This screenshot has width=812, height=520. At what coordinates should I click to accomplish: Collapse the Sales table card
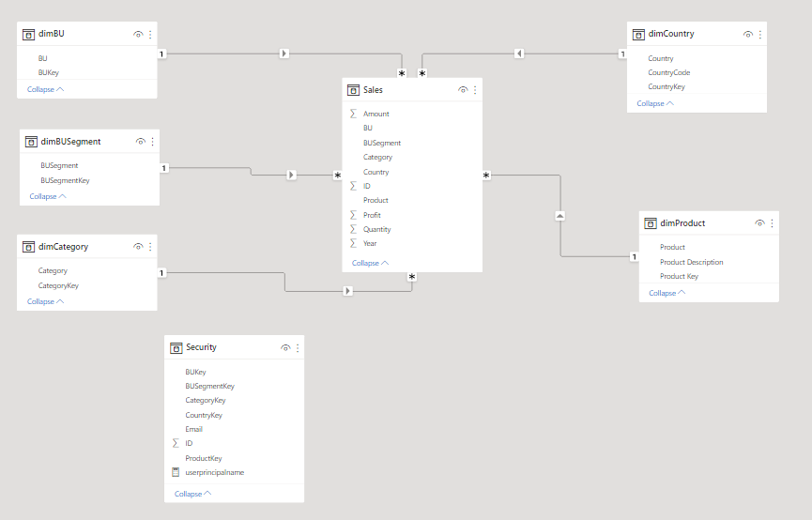coord(370,263)
